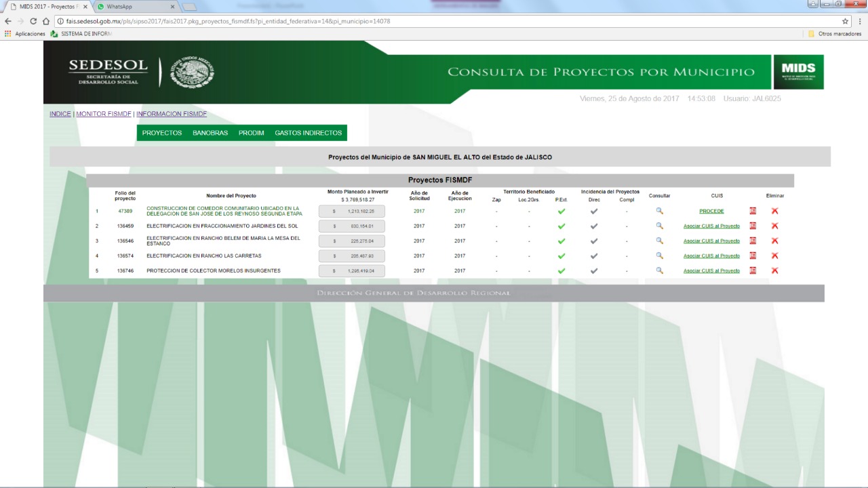Click gray Direc checkmark for project 136459
Image resolution: width=868 pixels, height=488 pixels.
[594, 226]
